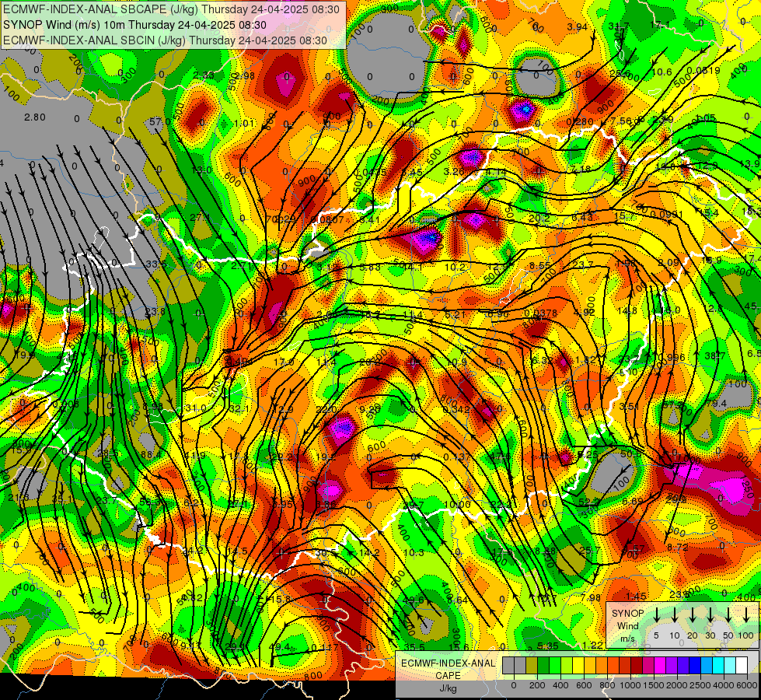Click the 'SYNOP Wind (m/s) 10m' title line
761x700 pixels.
[x=134, y=25]
